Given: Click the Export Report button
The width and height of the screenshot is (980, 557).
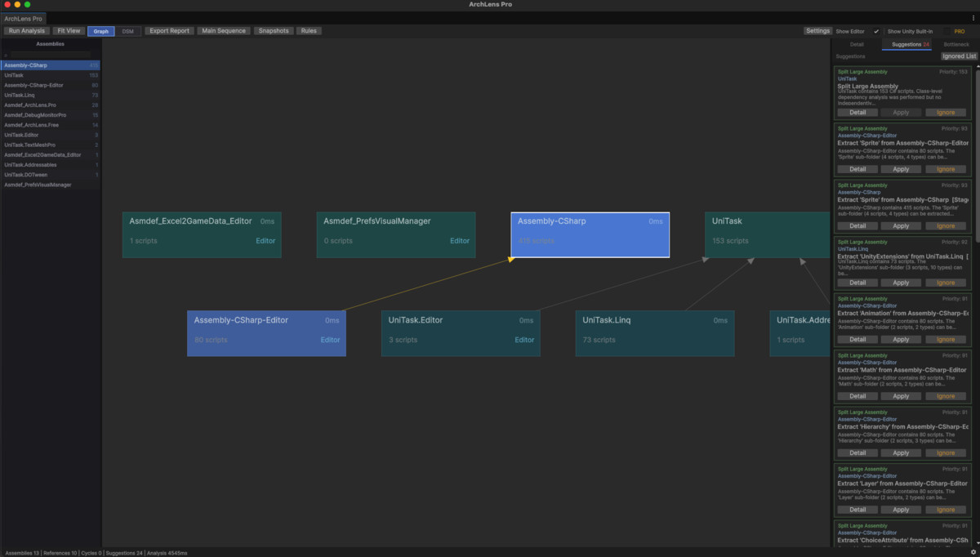Looking at the screenshot, I should 169,31.
